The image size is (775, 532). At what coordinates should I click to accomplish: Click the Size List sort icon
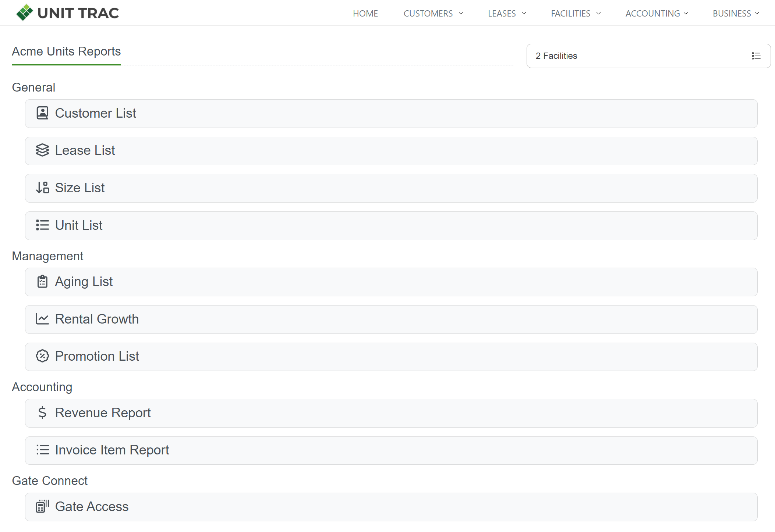pos(42,188)
